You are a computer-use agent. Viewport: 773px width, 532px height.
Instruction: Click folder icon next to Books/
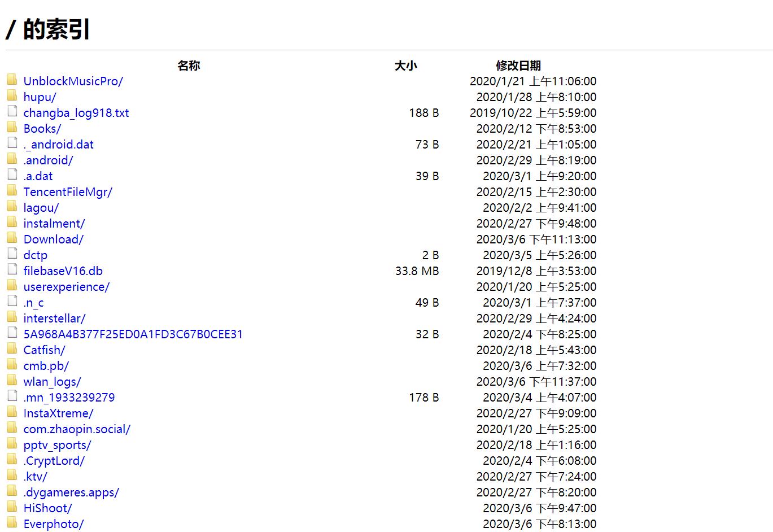pyautogui.click(x=12, y=127)
